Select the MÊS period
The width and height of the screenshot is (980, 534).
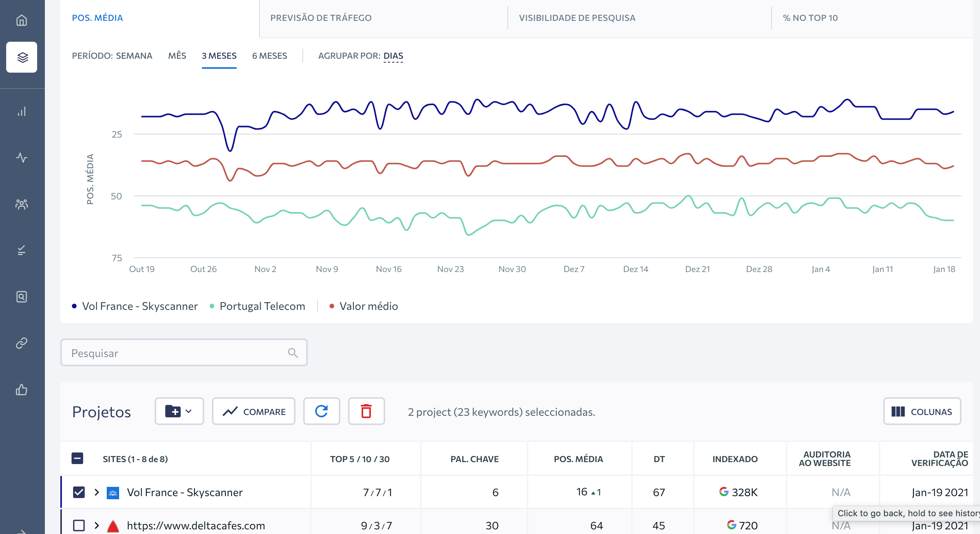[177, 56]
